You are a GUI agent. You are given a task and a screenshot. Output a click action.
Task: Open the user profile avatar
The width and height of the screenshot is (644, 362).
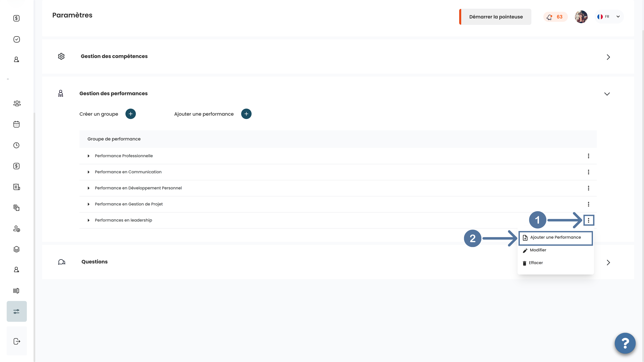(581, 17)
